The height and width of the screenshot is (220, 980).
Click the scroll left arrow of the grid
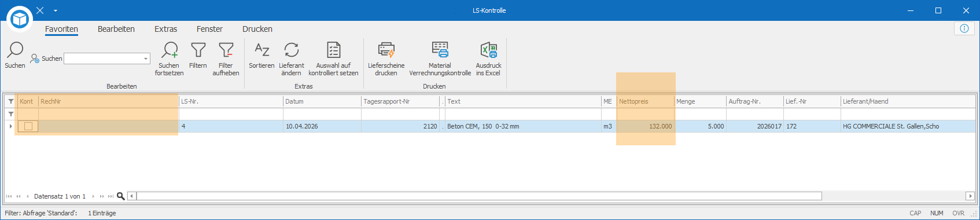[131, 196]
